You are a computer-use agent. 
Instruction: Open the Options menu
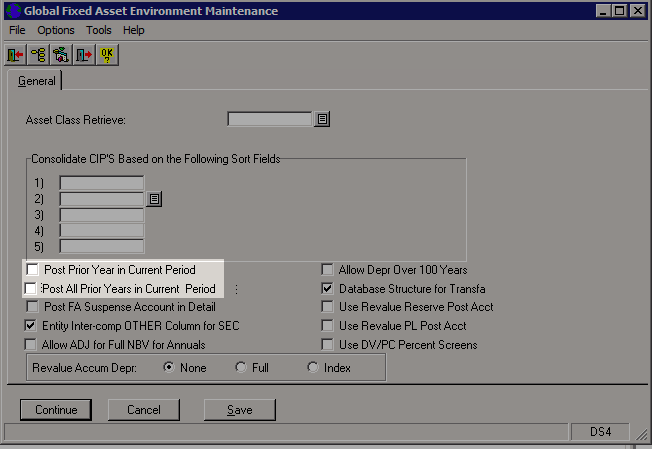pyautogui.click(x=56, y=30)
